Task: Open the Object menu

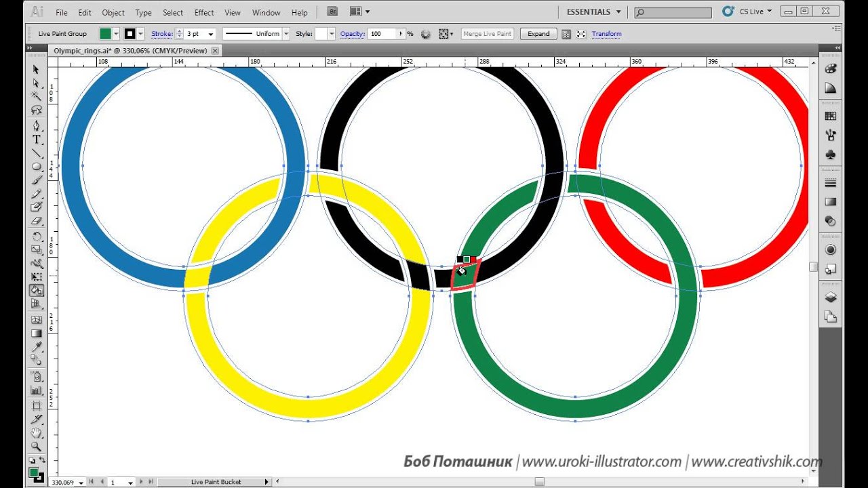Action: coord(113,12)
